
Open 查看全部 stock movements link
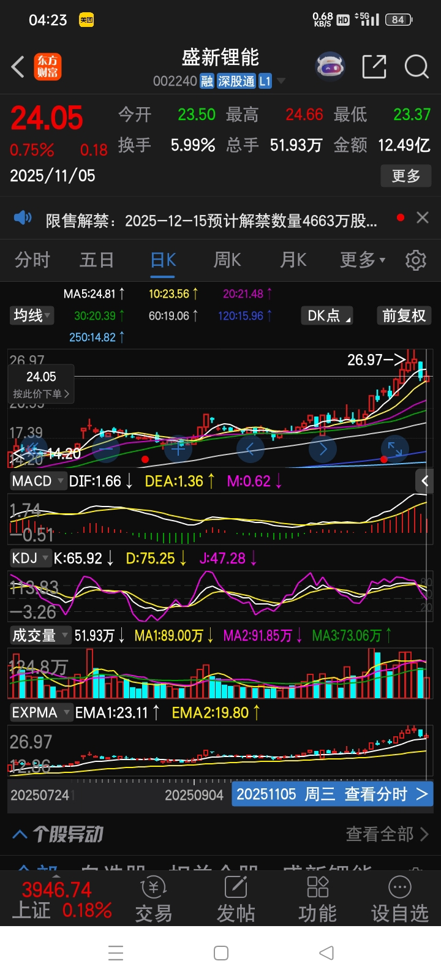(387, 834)
